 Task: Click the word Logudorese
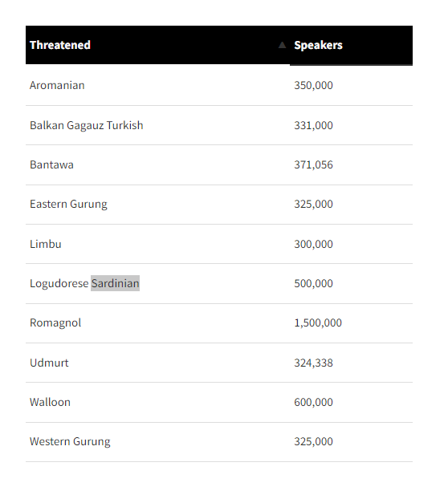[x=59, y=283]
